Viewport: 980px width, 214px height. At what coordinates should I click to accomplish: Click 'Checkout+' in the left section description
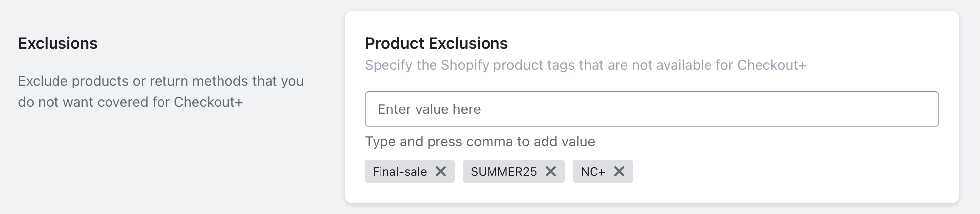(208, 102)
